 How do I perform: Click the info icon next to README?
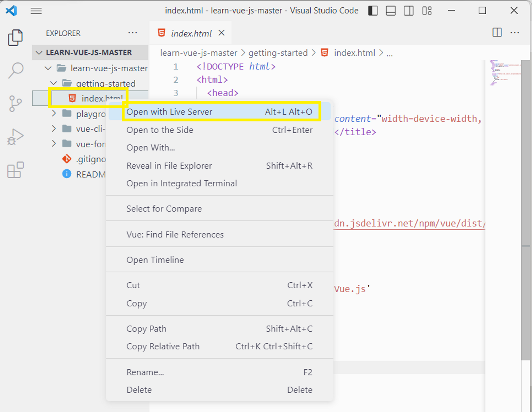pyautogui.click(x=66, y=174)
